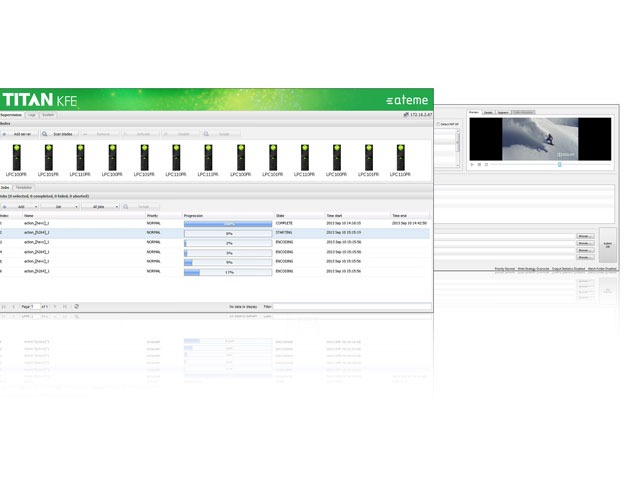Switch to the Supervision tab
This screenshot has width=640, height=480.
pyautogui.click(x=11, y=115)
